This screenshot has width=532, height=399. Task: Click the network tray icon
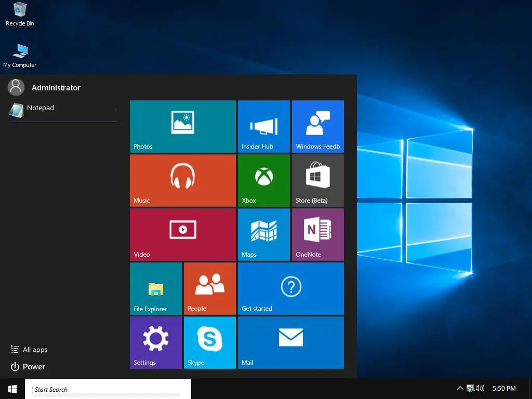pyautogui.click(x=470, y=388)
